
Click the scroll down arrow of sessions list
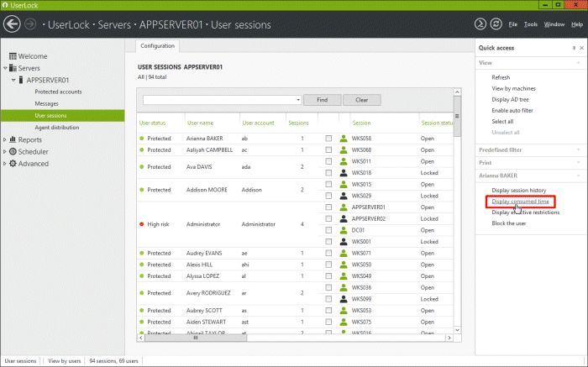point(457,330)
